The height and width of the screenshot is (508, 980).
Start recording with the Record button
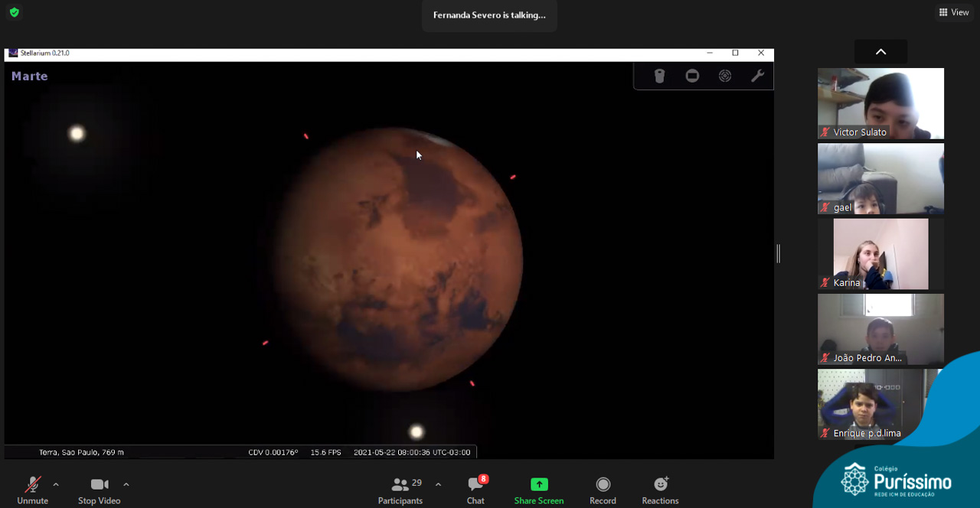(x=603, y=490)
